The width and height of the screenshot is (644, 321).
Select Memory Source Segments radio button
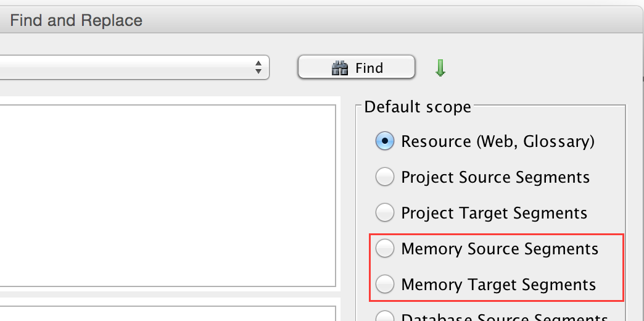(385, 249)
